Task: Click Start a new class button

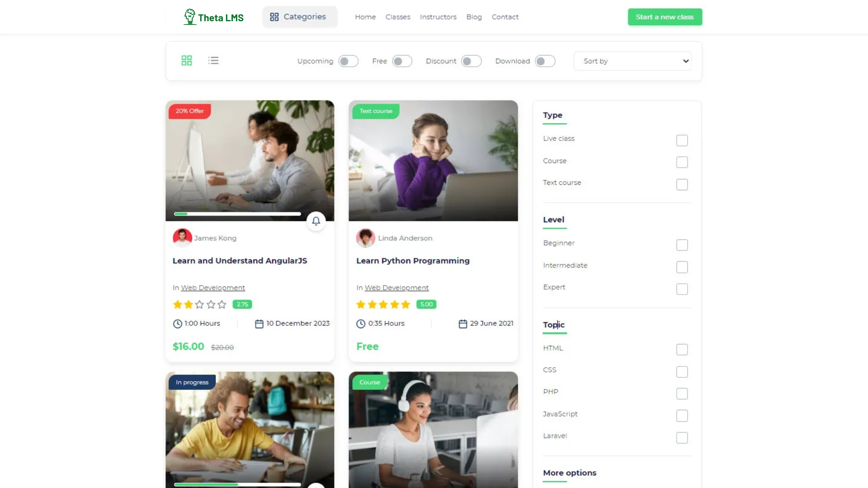Action: [665, 17]
